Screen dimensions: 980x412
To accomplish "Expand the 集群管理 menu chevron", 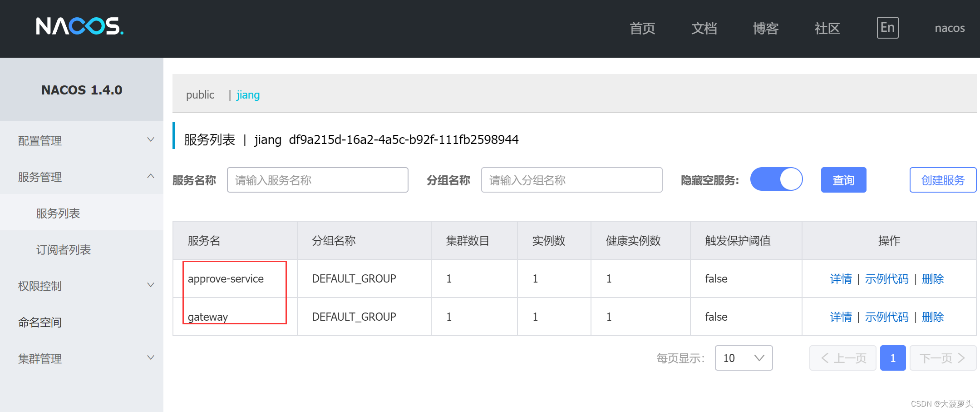I will click(151, 358).
